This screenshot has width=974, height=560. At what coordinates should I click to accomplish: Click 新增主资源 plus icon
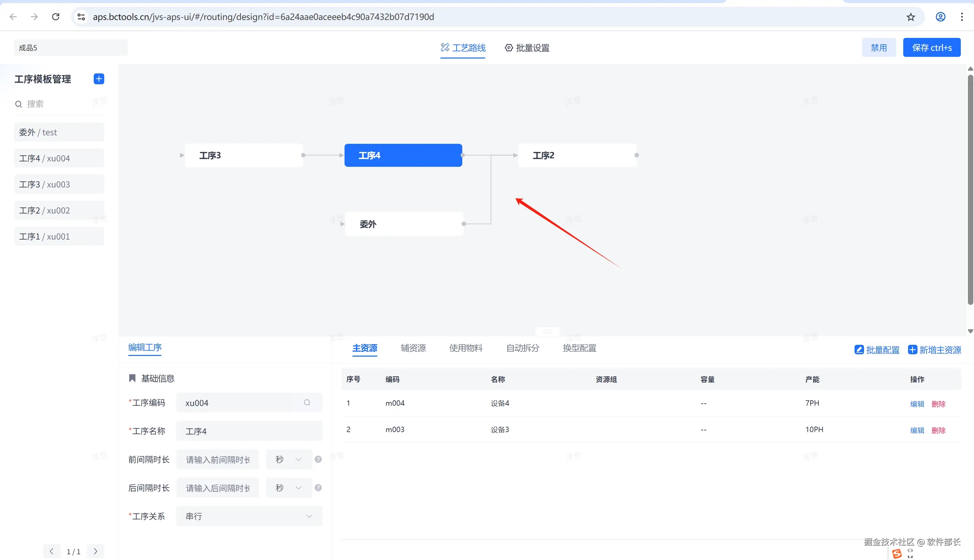pyautogui.click(x=912, y=350)
